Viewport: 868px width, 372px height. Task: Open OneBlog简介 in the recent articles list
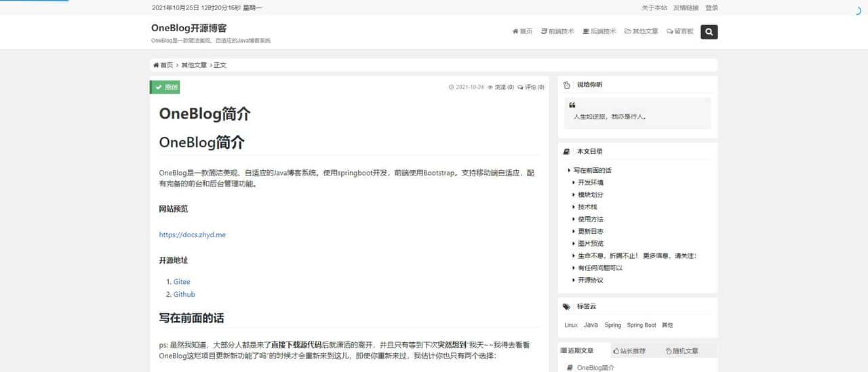point(595,368)
